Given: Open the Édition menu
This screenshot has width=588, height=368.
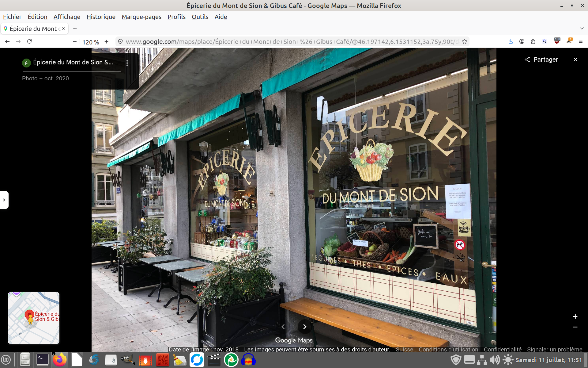Looking at the screenshot, I should (x=37, y=17).
